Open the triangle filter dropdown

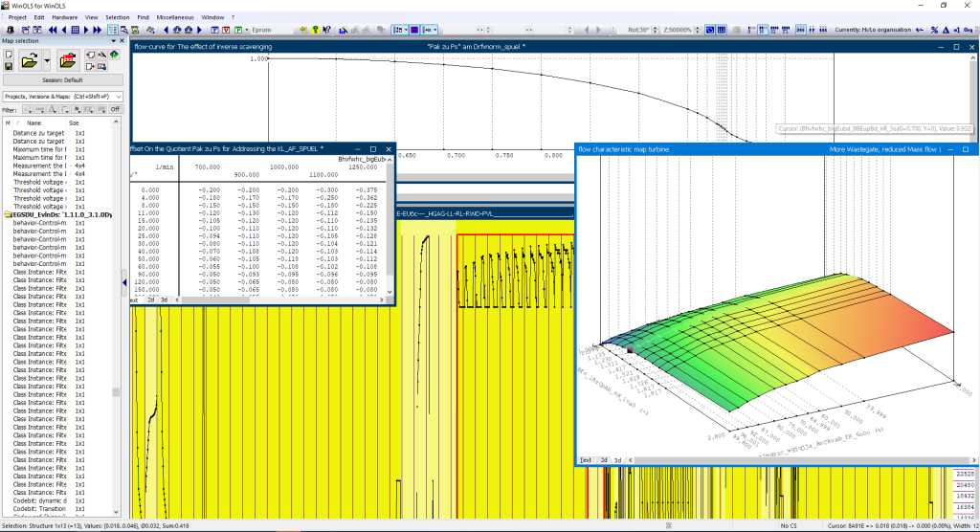point(52,109)
